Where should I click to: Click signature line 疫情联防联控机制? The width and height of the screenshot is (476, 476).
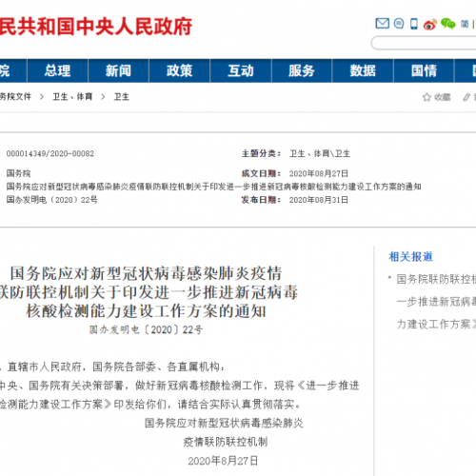[226, 442]
